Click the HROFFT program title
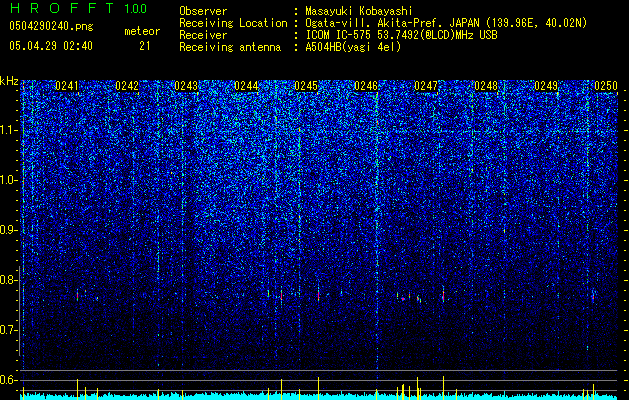Viewport: 629px width, 400px height. (62, 8)
